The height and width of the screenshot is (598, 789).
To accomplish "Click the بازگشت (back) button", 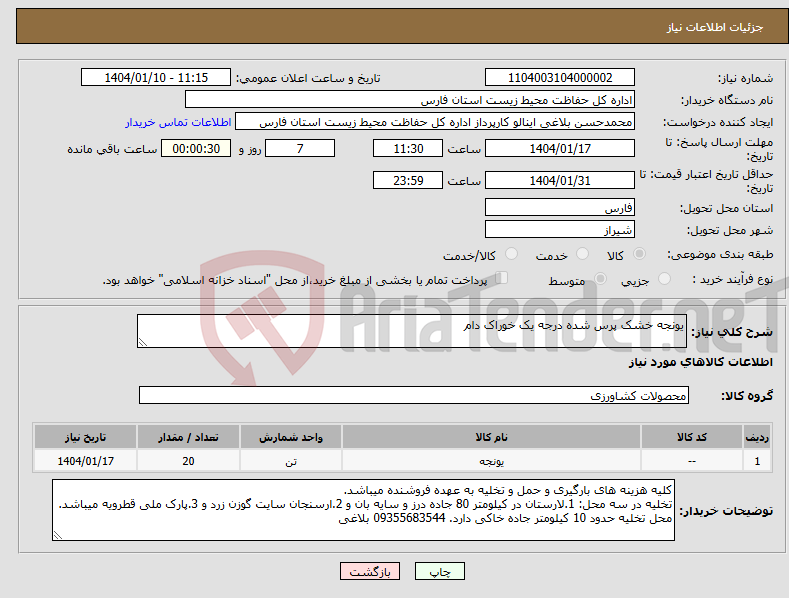I will 370,571.
